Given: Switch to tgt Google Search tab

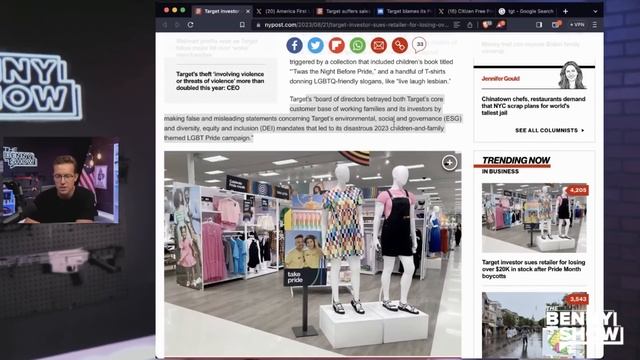Looking at the screenshot, I should click(527, 11).
